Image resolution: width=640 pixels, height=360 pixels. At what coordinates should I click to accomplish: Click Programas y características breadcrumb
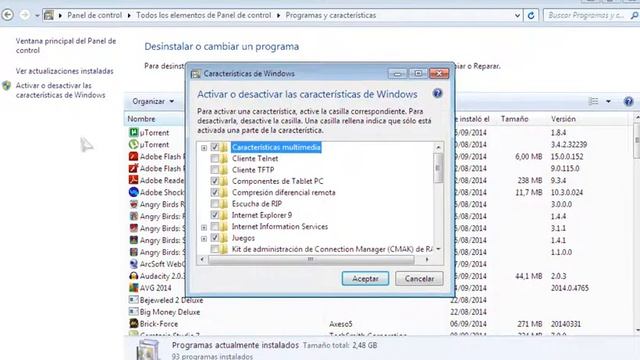click(x=331, y=16)
